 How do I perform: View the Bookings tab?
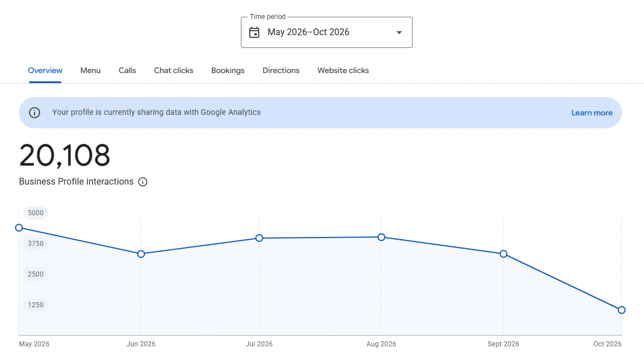click(228, 71)
